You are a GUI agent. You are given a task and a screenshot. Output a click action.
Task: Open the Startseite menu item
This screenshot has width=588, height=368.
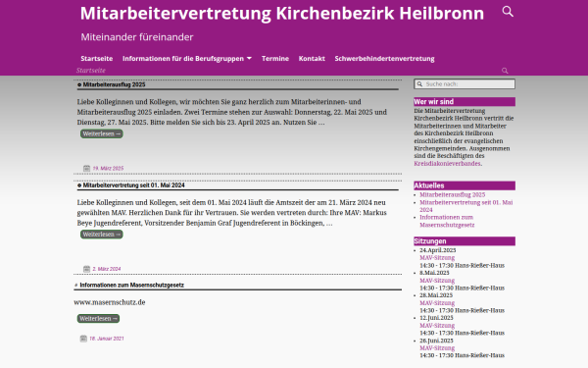tap(97, 59)
